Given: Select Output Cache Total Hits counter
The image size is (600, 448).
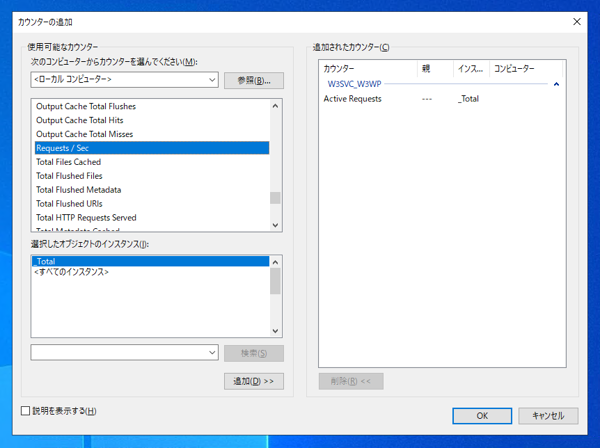Looking at the screenshot, I should tap(152, 120).
